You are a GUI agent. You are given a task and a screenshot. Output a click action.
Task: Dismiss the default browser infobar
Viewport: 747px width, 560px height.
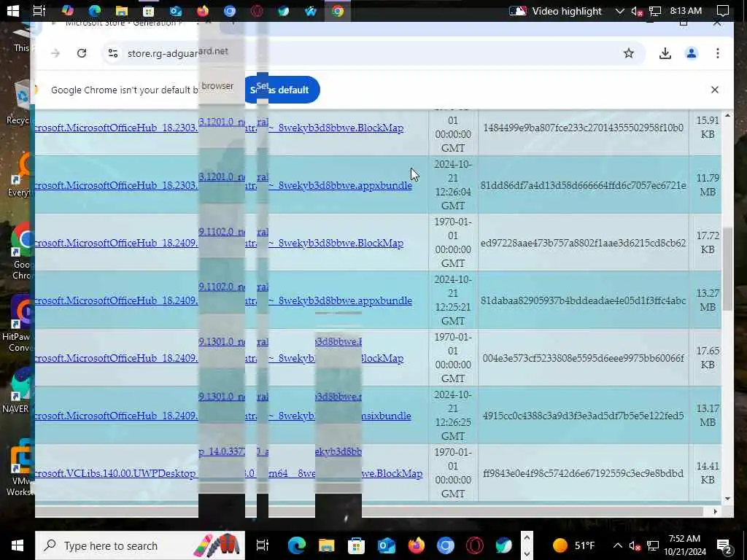[715, 90]
